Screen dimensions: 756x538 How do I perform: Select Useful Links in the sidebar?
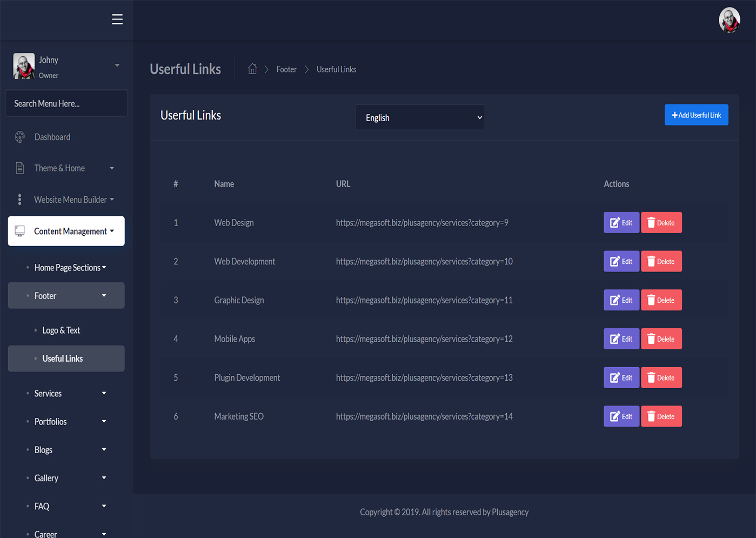click(63, 358)
